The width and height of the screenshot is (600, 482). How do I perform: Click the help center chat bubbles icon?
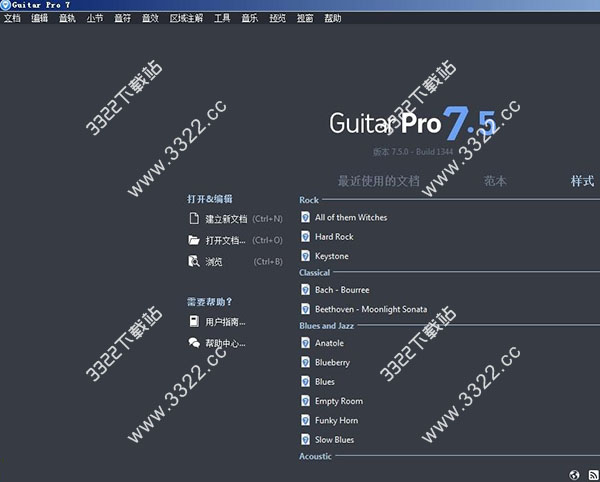(194, 342)
